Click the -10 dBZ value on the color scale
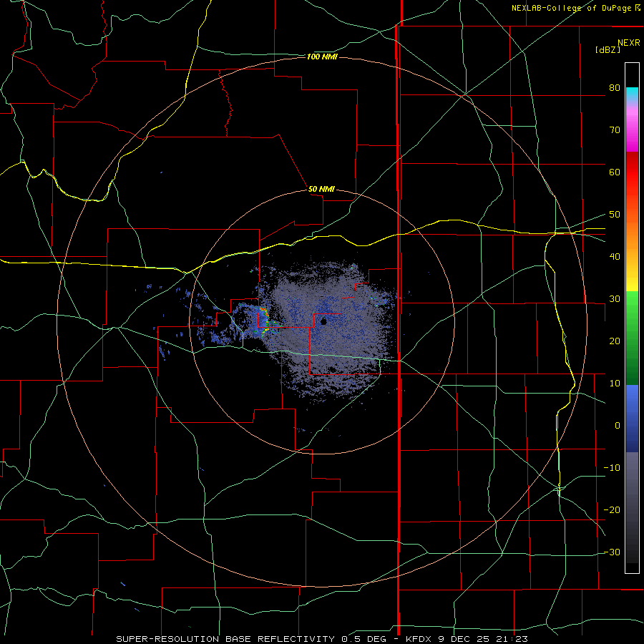 click(x=612, y=468)
